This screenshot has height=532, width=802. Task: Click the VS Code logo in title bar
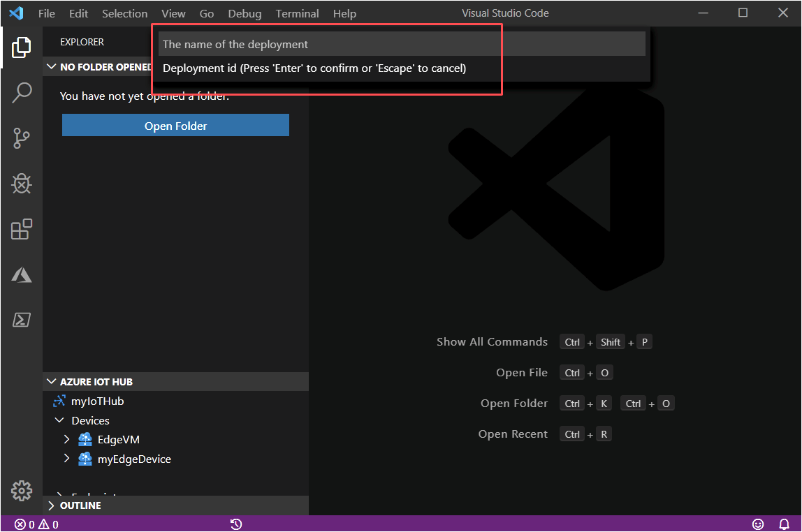(16, 13)
